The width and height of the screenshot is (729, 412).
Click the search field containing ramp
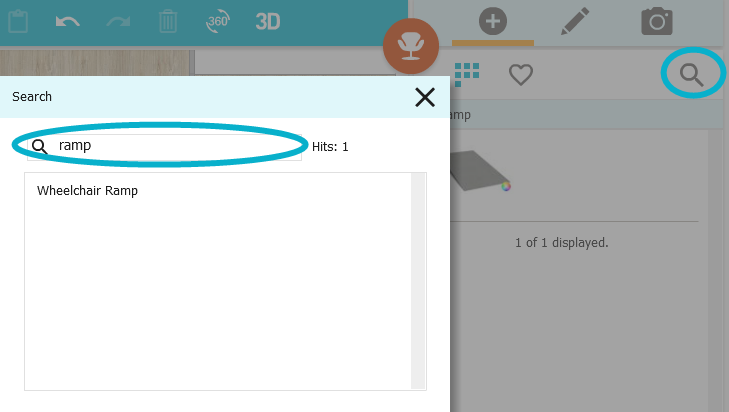tap(165, 147)
